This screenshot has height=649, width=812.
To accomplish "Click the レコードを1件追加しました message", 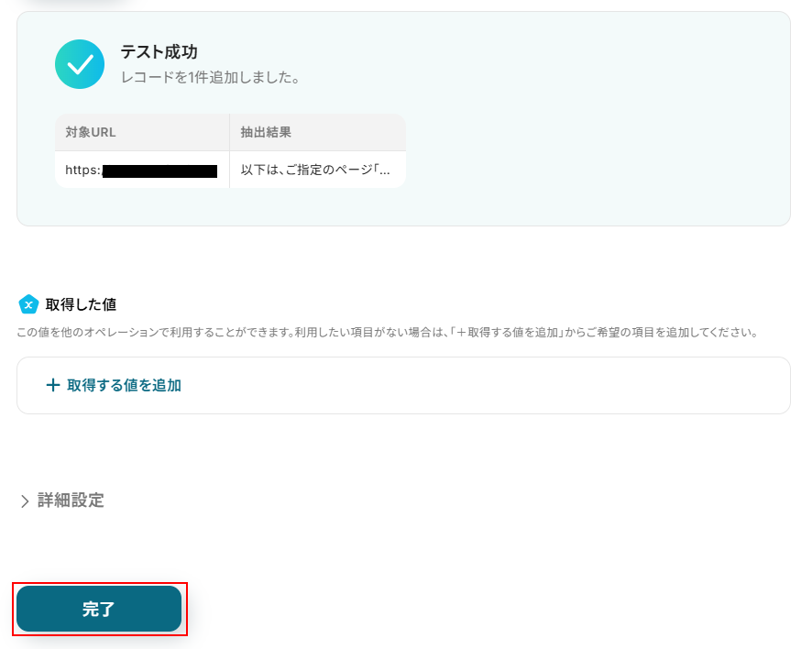I will click(x=210, y=78).
